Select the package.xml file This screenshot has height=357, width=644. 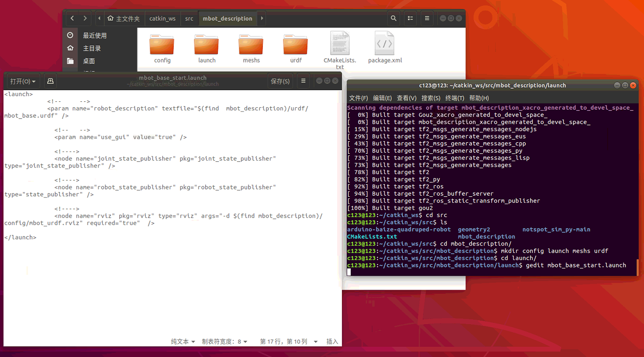[385, 48]
